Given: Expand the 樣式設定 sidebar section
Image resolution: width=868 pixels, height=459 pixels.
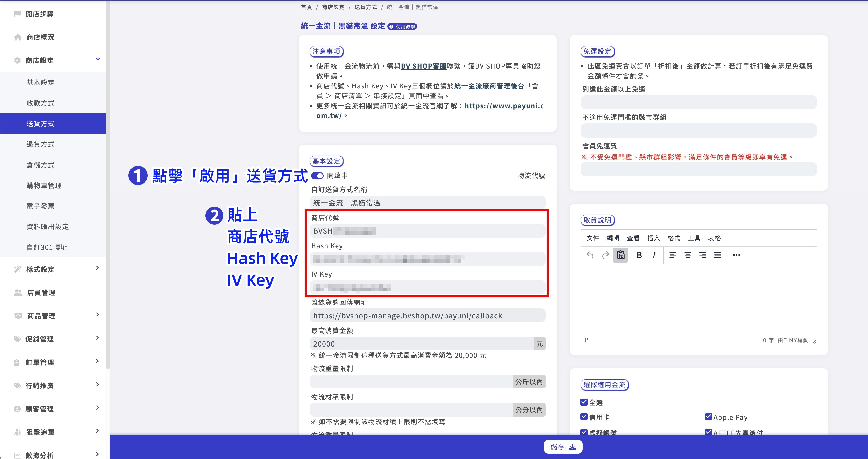Looking at the screenshot, I should (98, 268).
